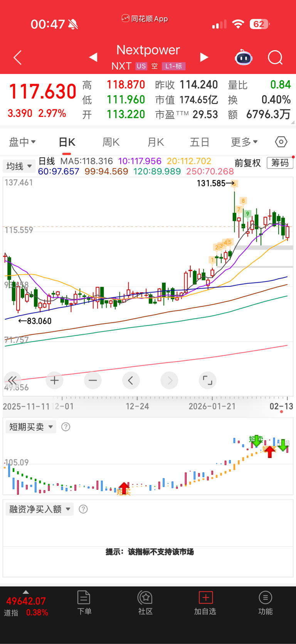This screenshot has height=644, width=296.
Task: Open chart settings hexagon icon
Action: tap(281, 142)
